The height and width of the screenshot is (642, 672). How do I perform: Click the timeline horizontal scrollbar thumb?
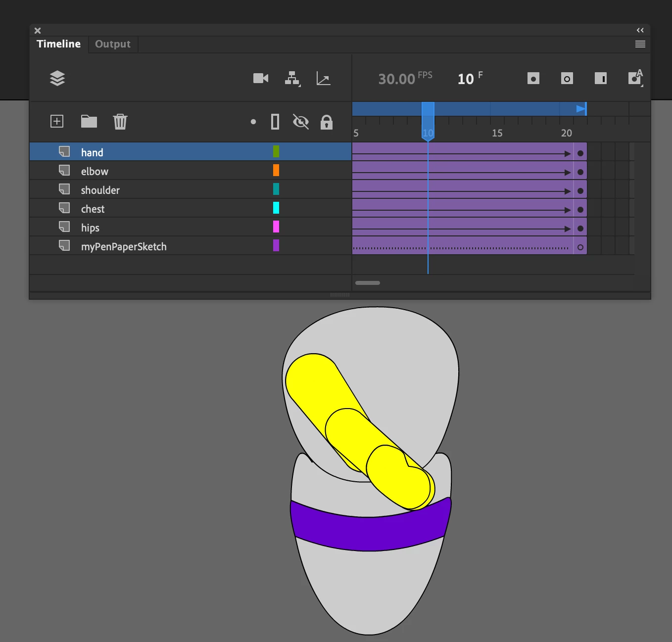tap(368, 283)
